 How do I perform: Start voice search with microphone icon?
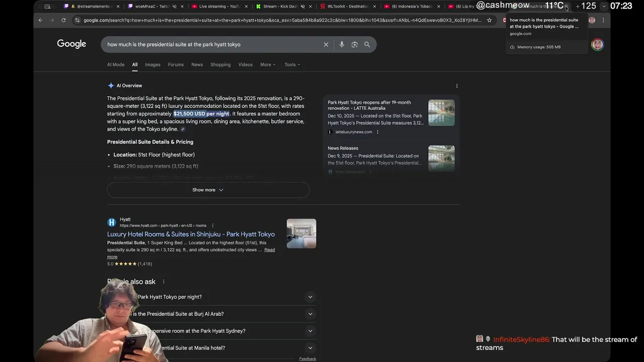coord(342,44)
